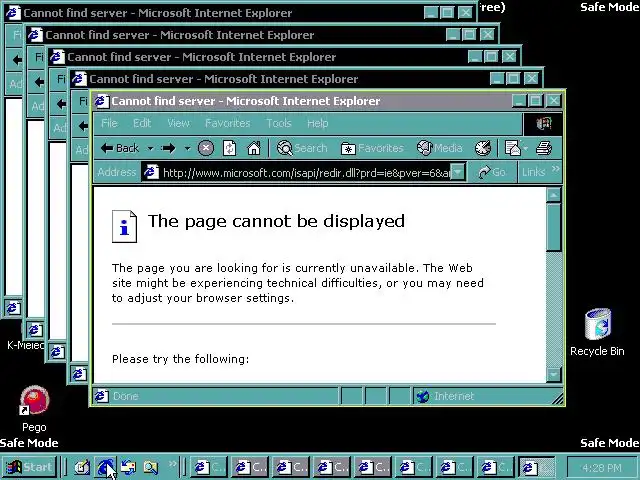
Task: Click inside the Address bar URL field
Action: pos(306,173)
